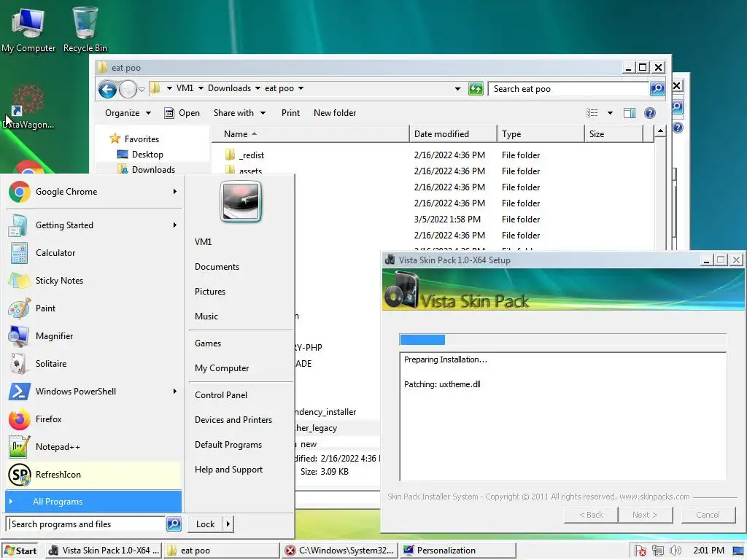Switch to Personalization taskbar button
Image resolution: width=747 pixels, height=560 pixels.
457,551
